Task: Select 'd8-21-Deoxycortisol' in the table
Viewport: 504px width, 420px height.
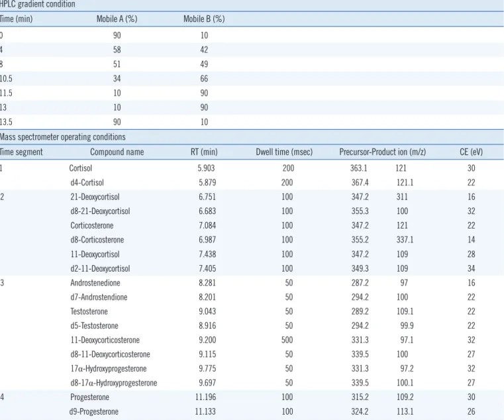Action: pyautogui.click(x=100, y=211)
